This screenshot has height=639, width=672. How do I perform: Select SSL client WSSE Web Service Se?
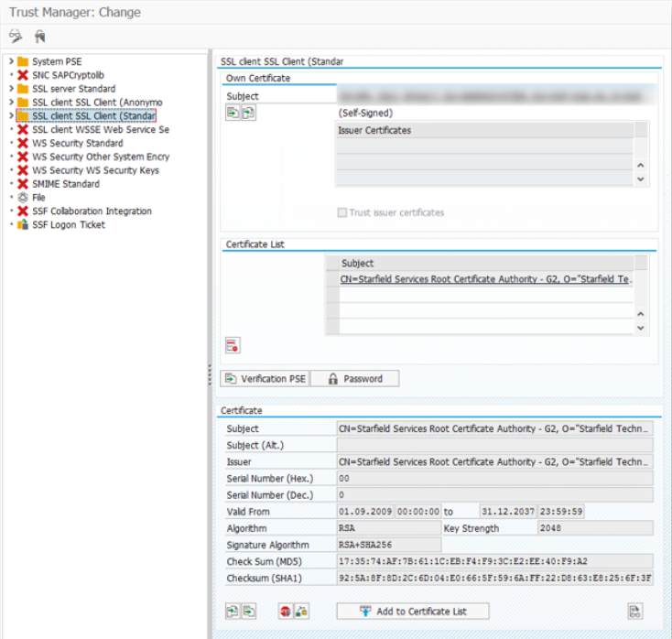pyautogui.click(x=101, y=129)
